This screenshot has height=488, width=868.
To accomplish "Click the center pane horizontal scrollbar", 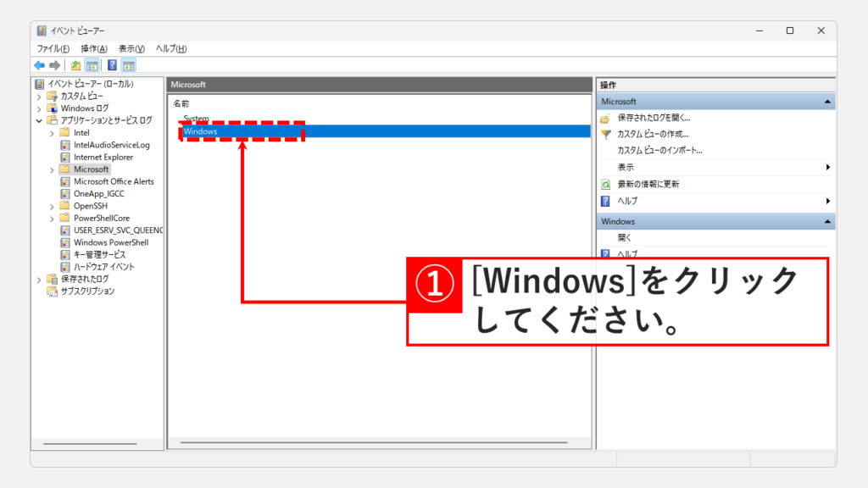I will pyautogui.click(x=374, y=442).
